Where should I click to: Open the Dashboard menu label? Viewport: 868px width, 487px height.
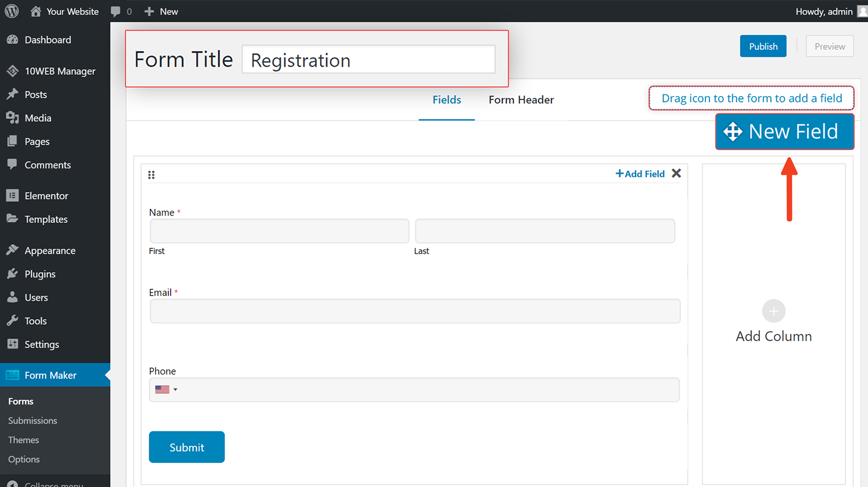[x=48, y=40]
